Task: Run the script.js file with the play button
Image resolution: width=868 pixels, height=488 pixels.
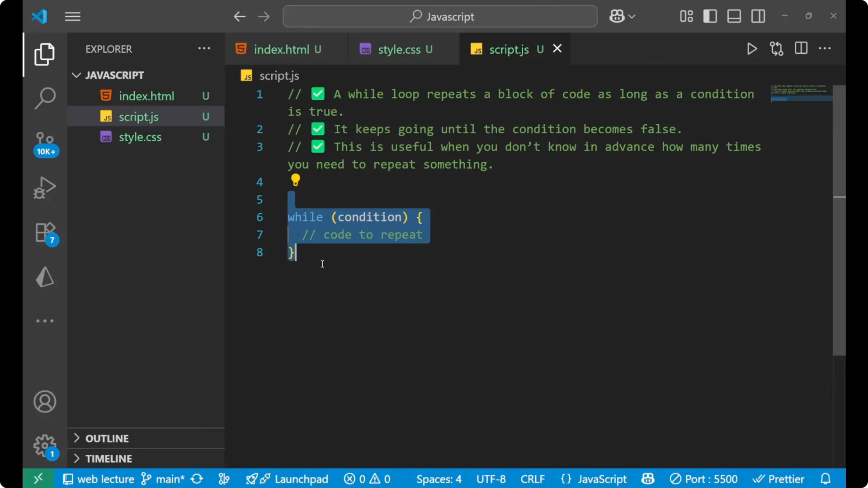Action: point(752,49)
